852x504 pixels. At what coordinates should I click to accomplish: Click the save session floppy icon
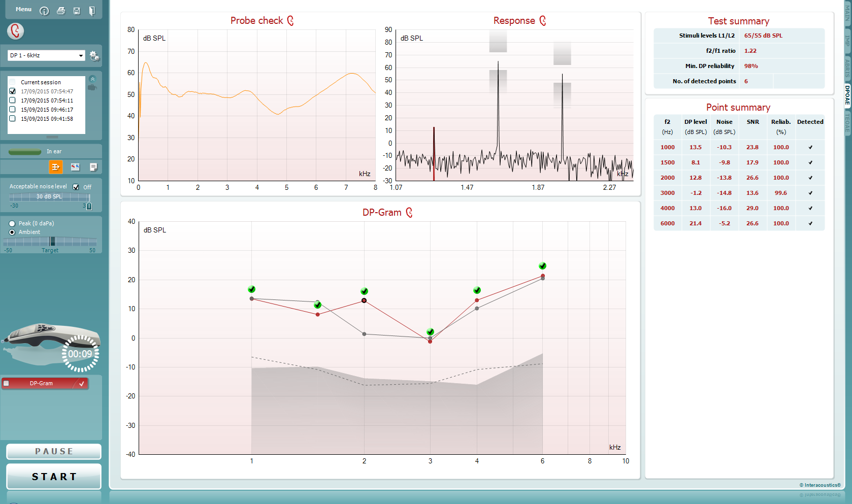(x=77, y=11)
